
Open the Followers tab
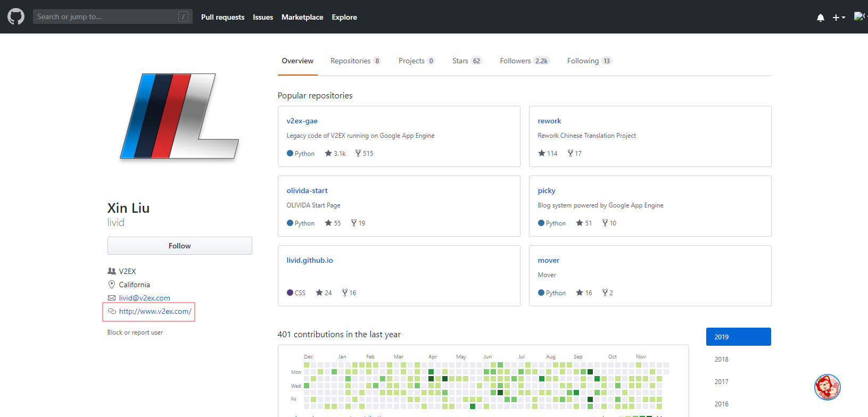pos(524,61)
